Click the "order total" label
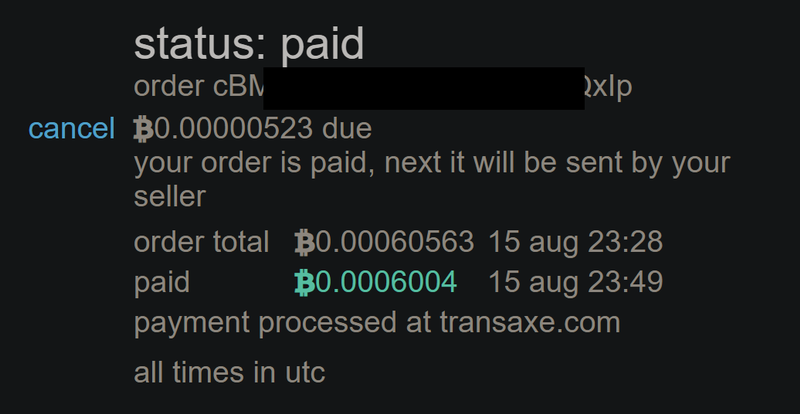 tap(202, 242)
